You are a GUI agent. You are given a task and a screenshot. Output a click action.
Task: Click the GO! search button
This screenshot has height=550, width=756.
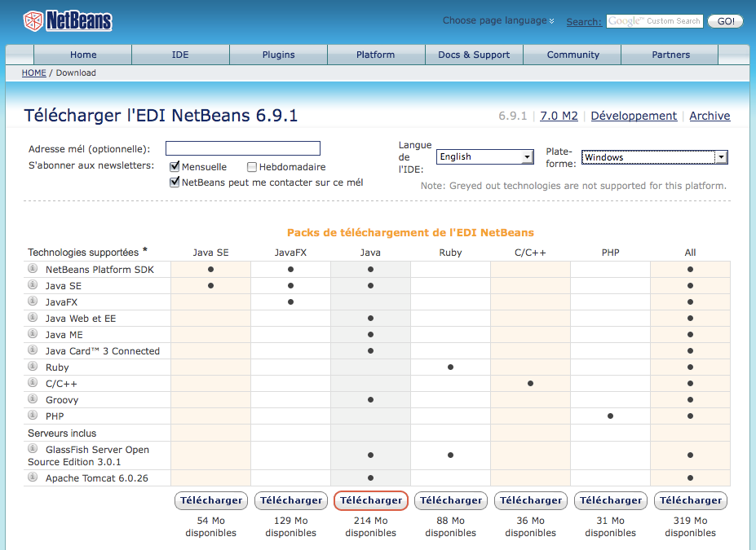click(726, 21)
